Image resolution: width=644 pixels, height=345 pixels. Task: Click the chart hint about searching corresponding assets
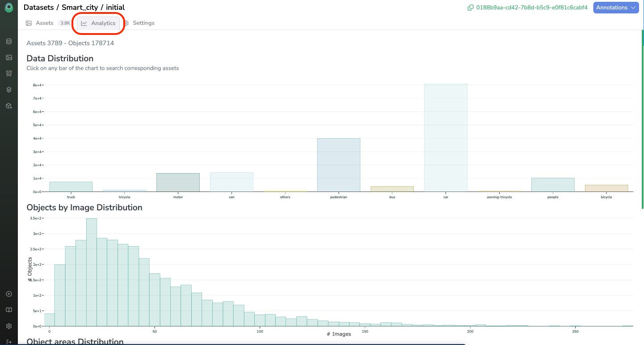(103, 68)
